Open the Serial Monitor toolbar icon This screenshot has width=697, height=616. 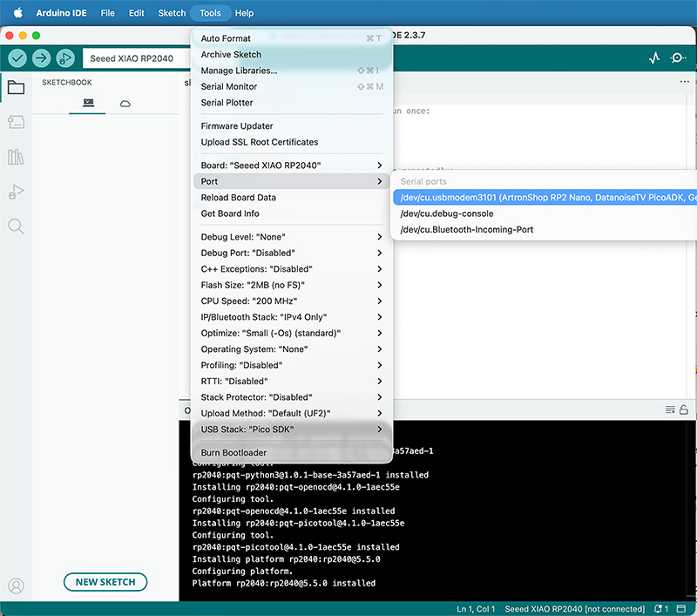(x=678, y=58)
